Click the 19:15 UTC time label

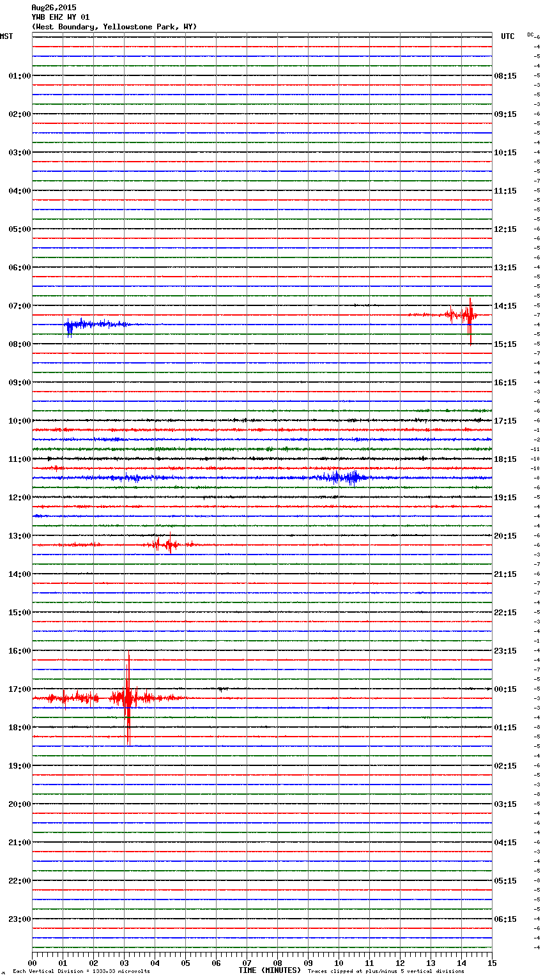pos(505,498)
